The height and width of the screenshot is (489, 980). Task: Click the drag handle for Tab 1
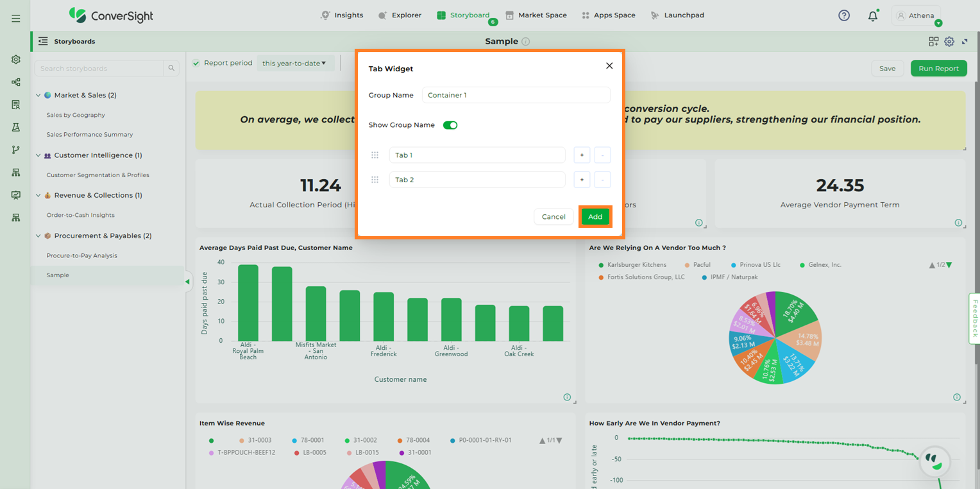(x=375, y=155)
